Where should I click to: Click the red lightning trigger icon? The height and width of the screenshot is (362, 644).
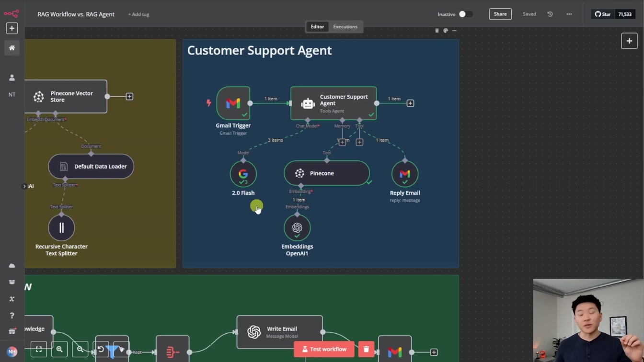(x=208, y=103)
